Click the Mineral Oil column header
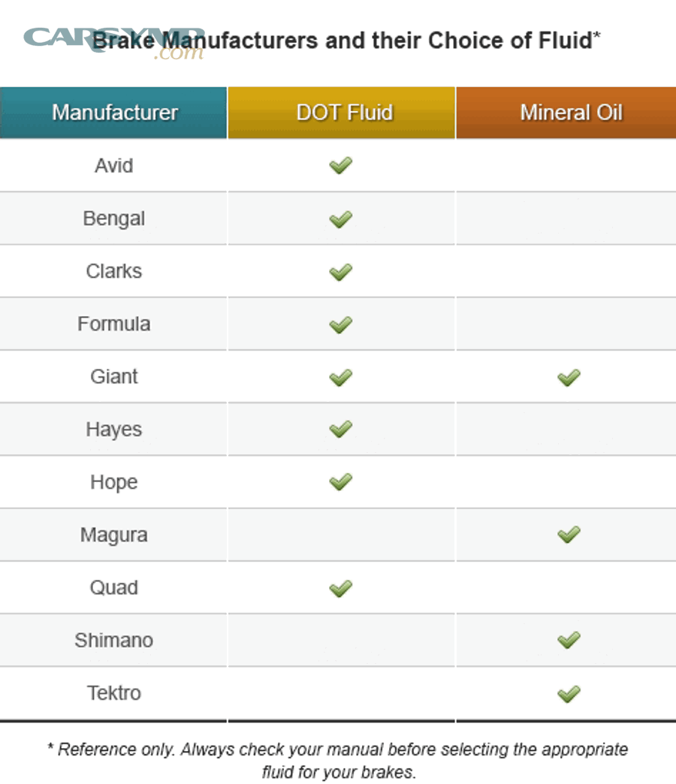676x784 pixels. (x=571, y=113)
